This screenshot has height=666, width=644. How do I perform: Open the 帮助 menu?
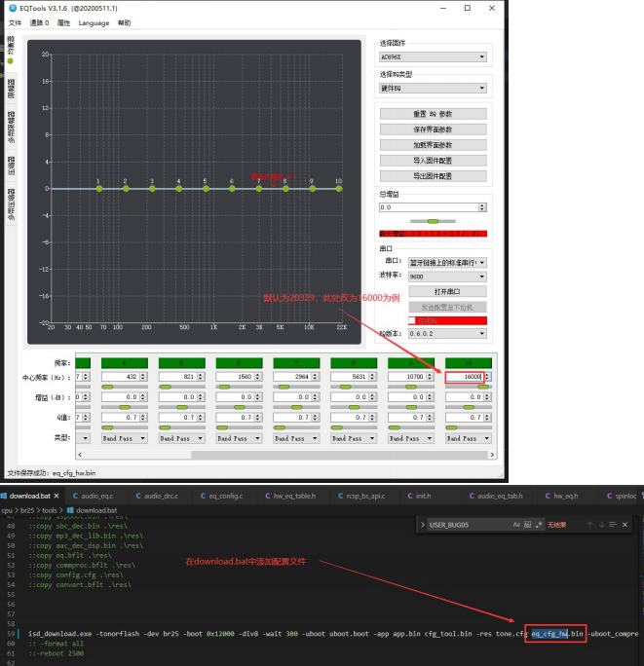coord(124,23)
